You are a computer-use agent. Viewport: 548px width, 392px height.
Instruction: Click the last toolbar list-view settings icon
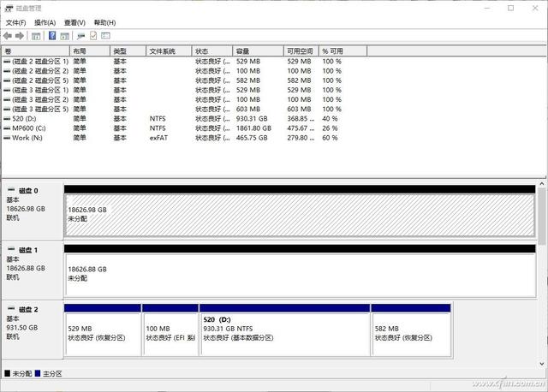point(105,35)
